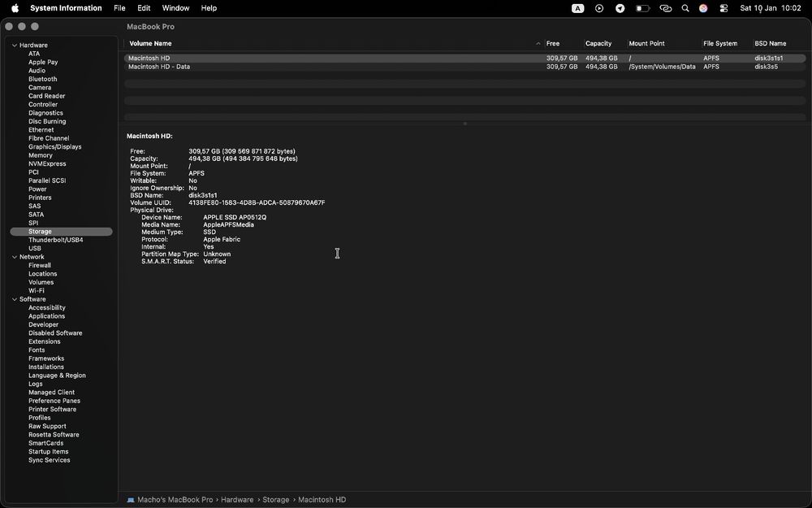
Task: Open the Apple menu
Action: [x=15, y=8]
